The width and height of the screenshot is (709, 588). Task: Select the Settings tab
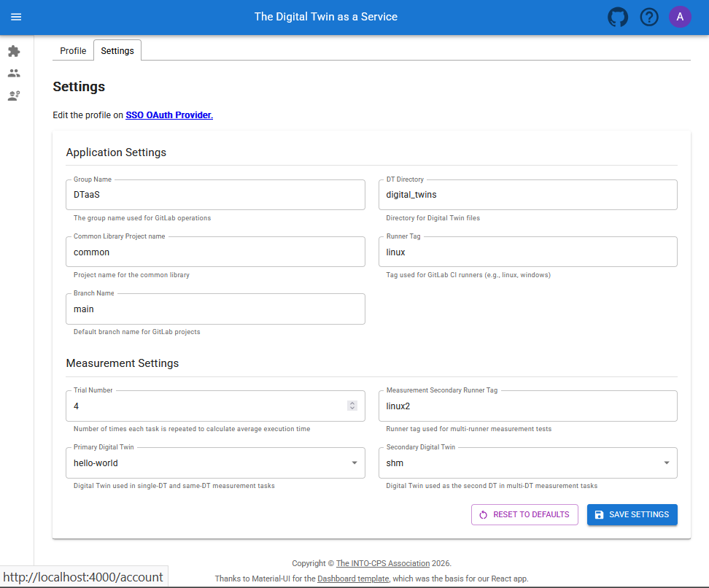click(x=117, y=50)
